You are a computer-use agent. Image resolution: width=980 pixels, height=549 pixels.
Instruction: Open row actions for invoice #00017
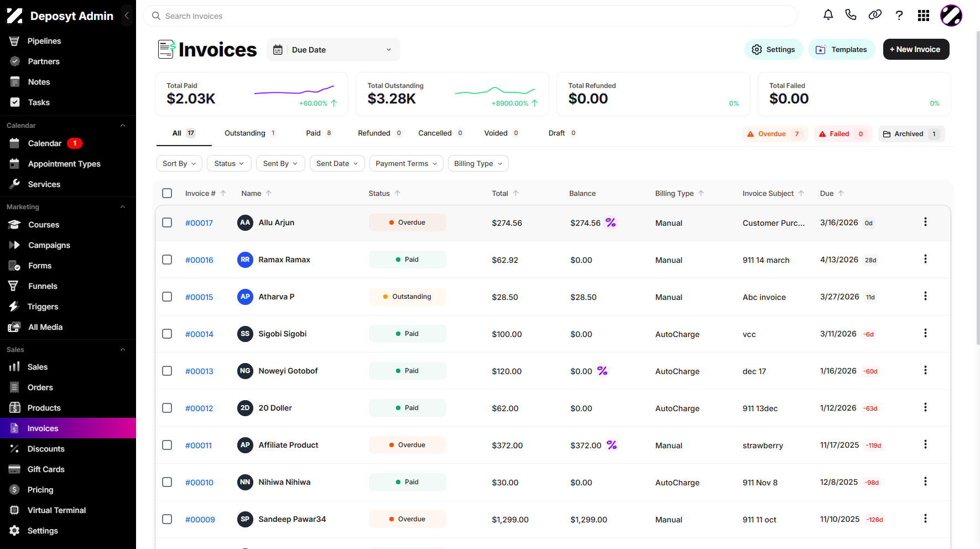(925, 222)
